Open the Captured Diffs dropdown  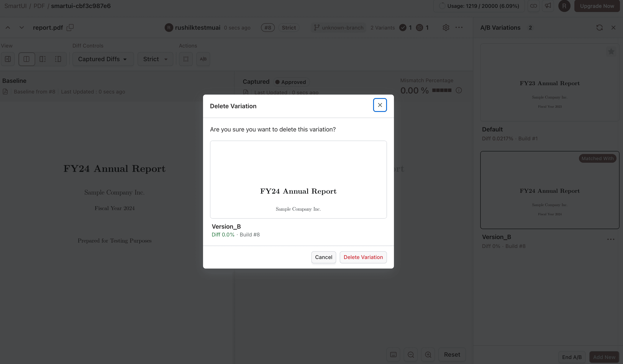[103, 59]
